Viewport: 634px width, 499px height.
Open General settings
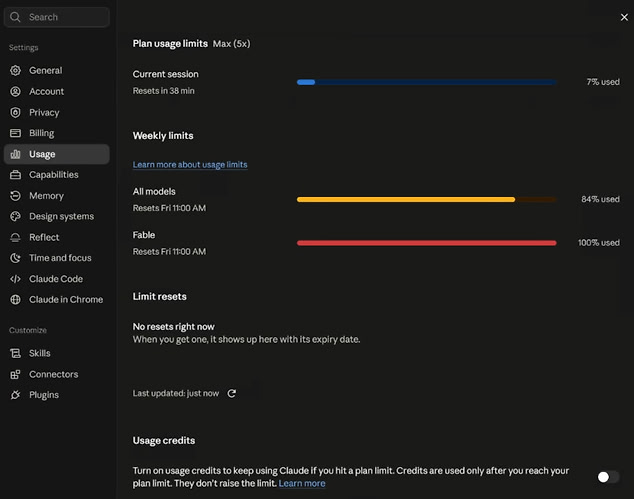57,70
